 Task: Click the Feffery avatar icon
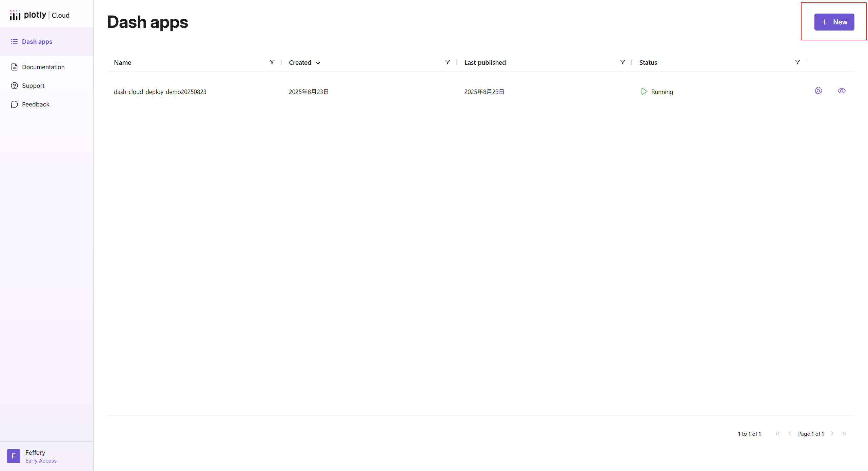click(x=14, y=456)
